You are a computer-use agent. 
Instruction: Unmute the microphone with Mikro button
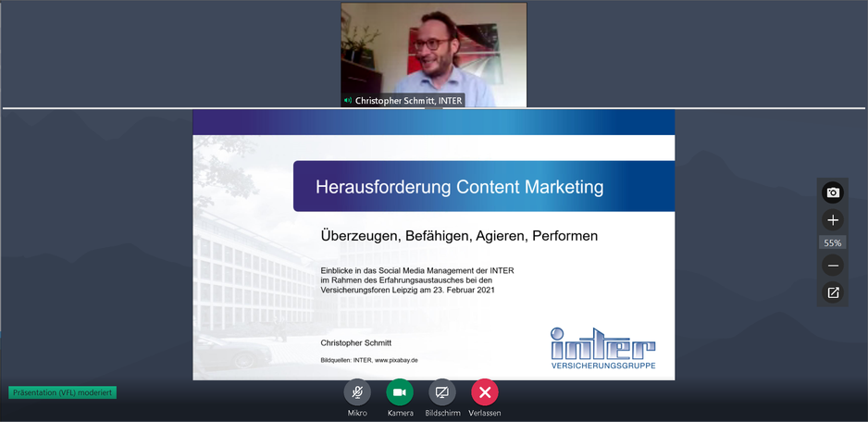(357, 392)
